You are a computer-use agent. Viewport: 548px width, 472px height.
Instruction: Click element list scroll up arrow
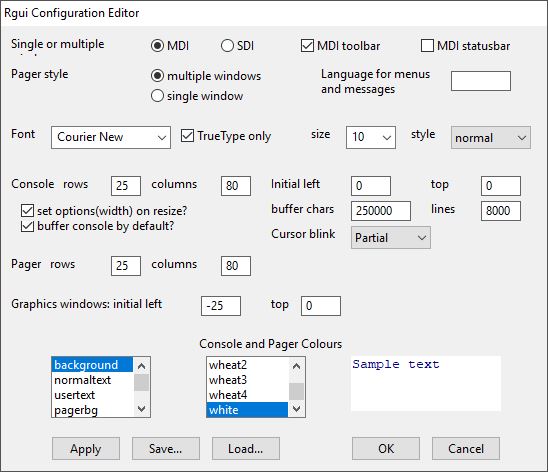[142, 366]
